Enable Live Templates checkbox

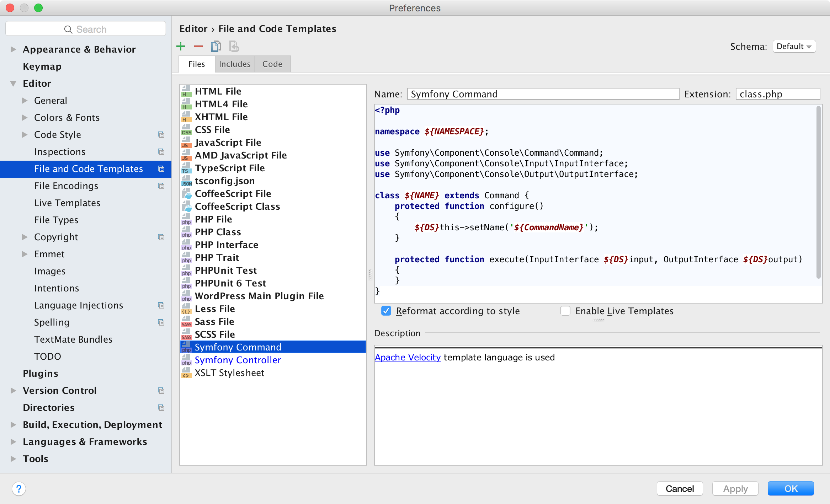565,311
